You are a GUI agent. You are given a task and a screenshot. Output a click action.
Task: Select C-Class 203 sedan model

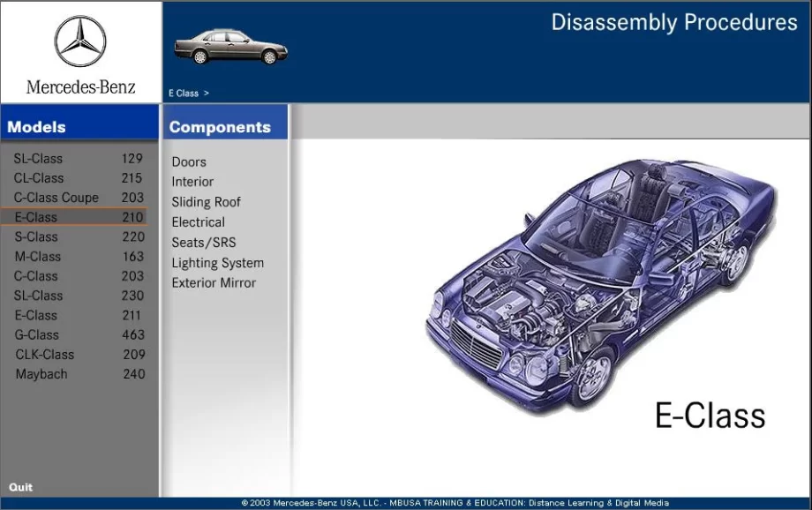click(79, 276)
